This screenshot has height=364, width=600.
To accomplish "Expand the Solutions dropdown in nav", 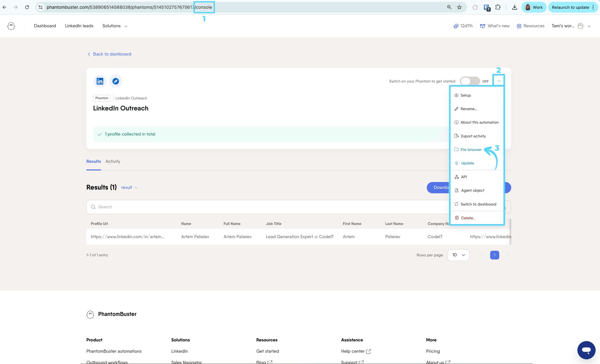I will click(115, 26).
